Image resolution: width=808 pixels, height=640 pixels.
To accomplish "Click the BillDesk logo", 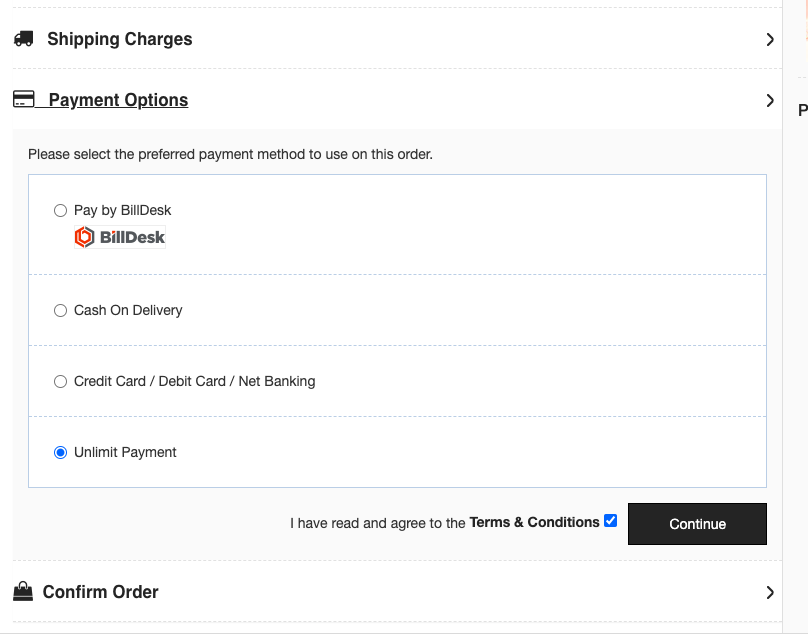I will [x=120, y=237].
